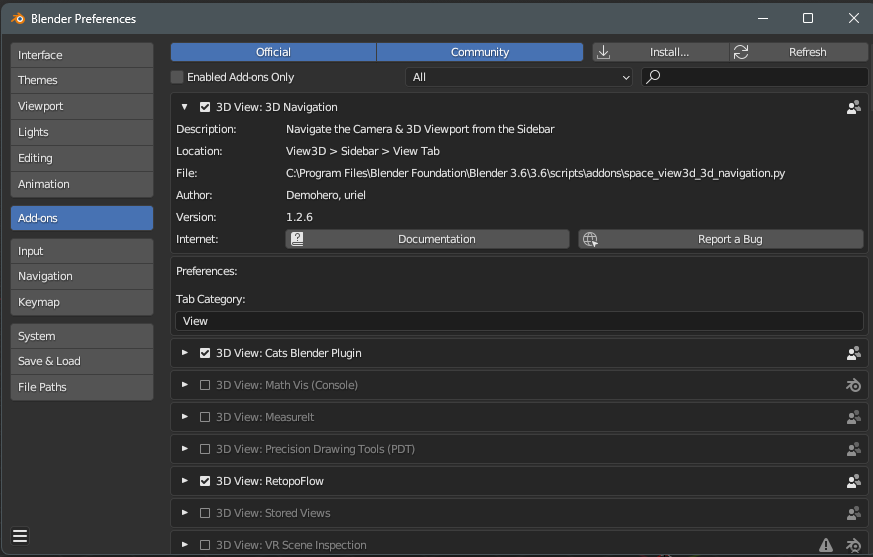Open the Viewport preferences section
873x557 pixels.
[x=82, y=106]
